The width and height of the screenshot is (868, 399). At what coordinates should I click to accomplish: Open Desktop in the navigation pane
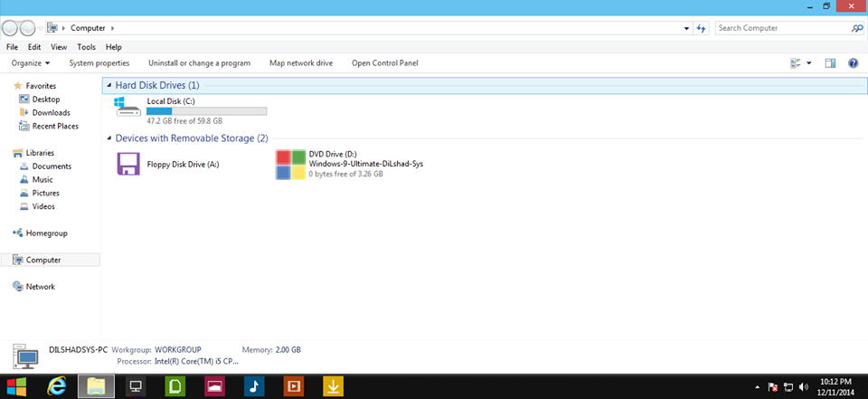46,100
